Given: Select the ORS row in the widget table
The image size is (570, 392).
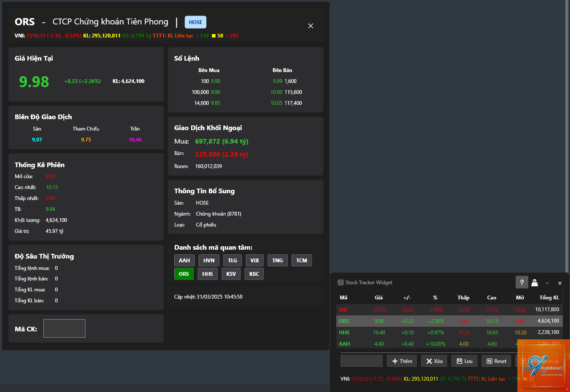Looking at the screenshot, I should [450, 321].
